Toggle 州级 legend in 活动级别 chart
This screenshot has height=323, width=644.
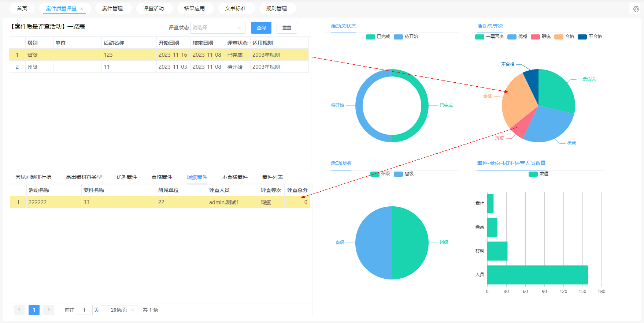[x=380, y=174]
